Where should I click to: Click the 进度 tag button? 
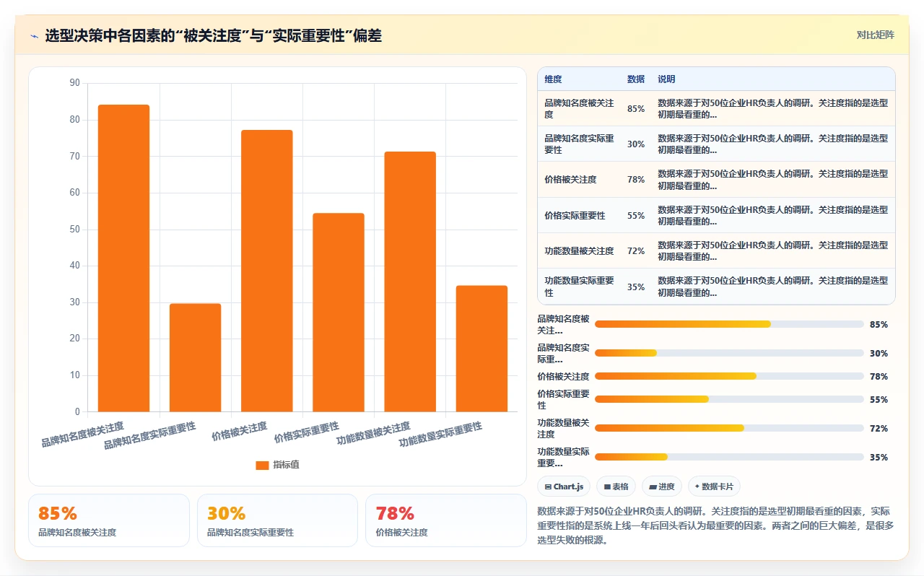pos(661,486)
